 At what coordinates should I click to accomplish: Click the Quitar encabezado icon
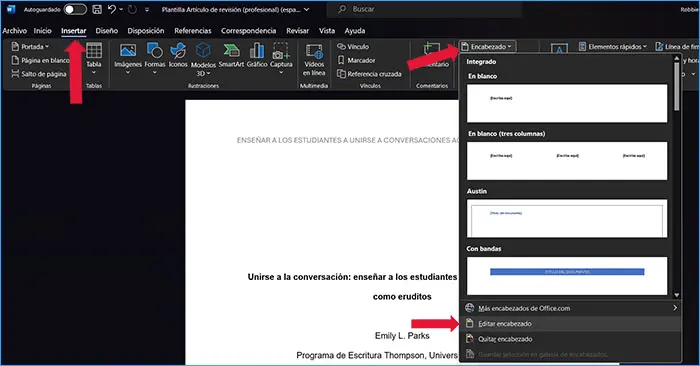(469, 339)
